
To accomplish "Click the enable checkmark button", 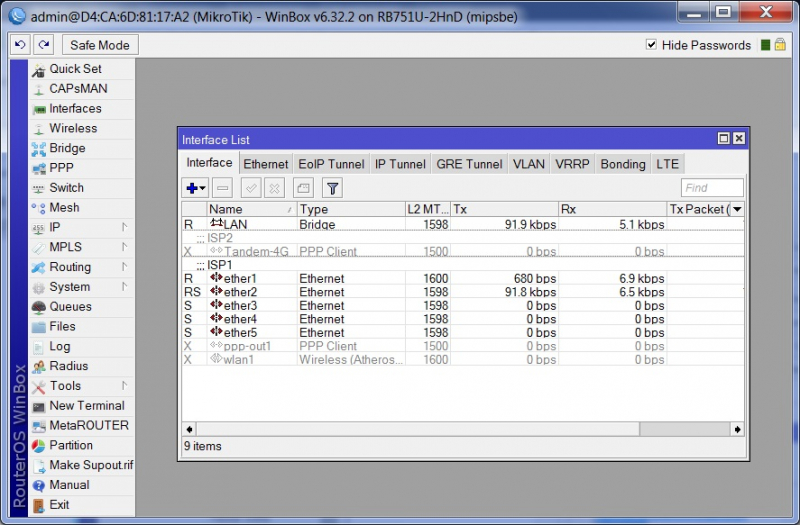I will [251, 188].
